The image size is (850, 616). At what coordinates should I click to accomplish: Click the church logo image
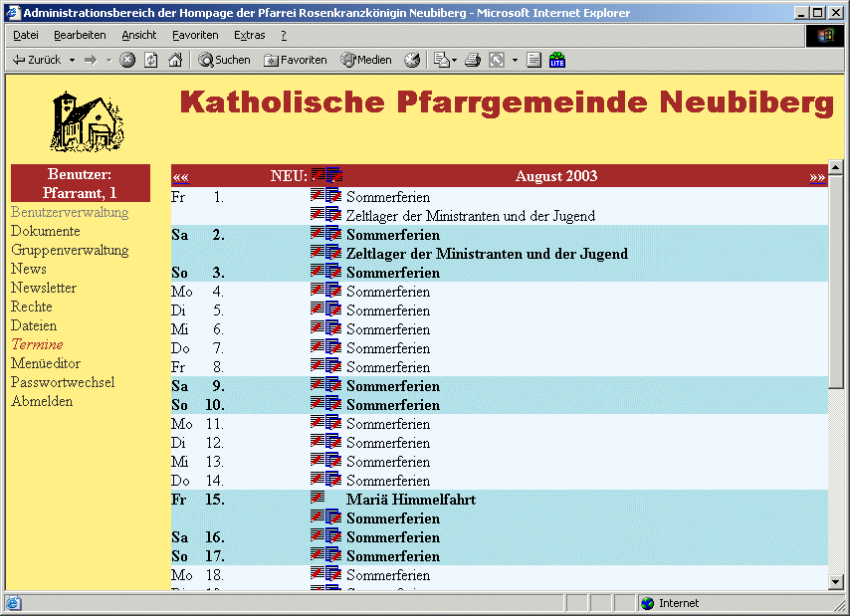87,121
